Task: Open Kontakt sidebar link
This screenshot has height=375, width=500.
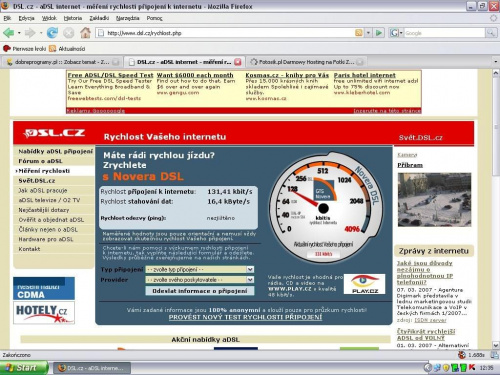Action: 29,249
